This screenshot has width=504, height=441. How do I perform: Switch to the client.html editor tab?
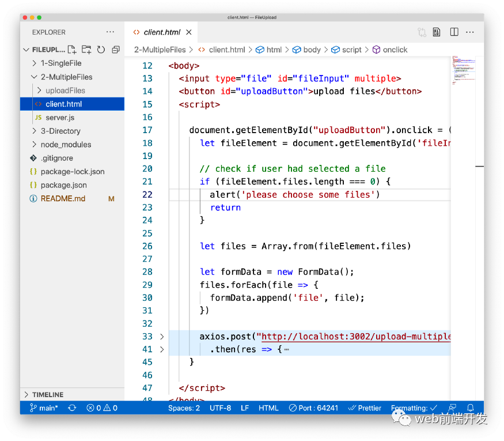click(x=162, y=32)
